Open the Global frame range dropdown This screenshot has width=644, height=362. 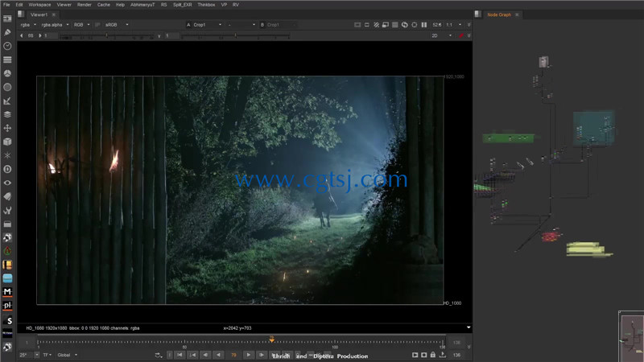pos(67,355)
